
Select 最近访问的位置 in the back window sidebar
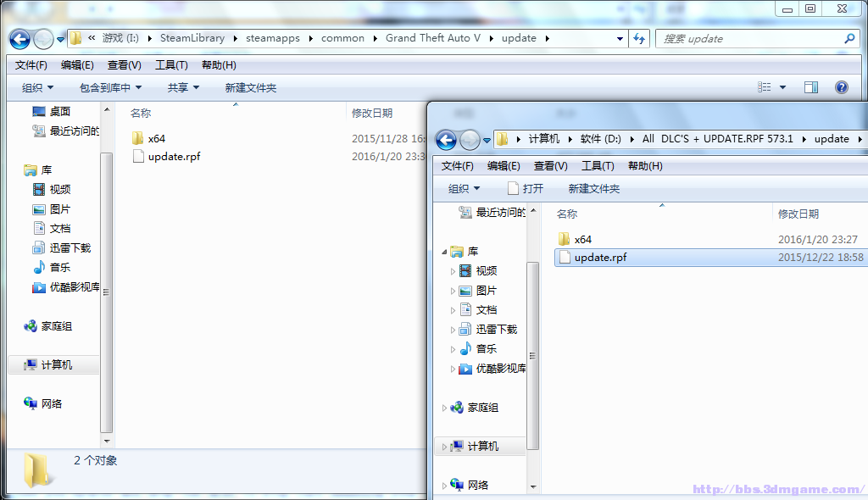pyautogui.click(x=65, y=131)
